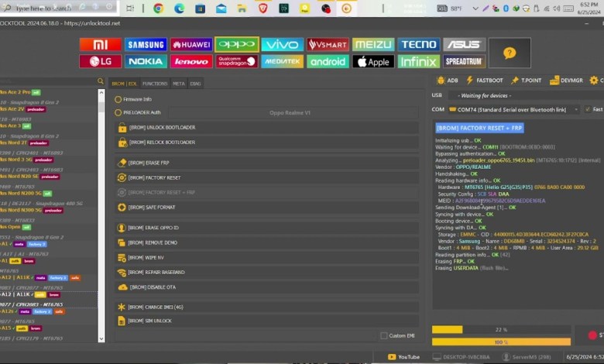Viewport: 604px width, 364px height.
Task: Select the Huawei brand logo
Action: point(191,45)
